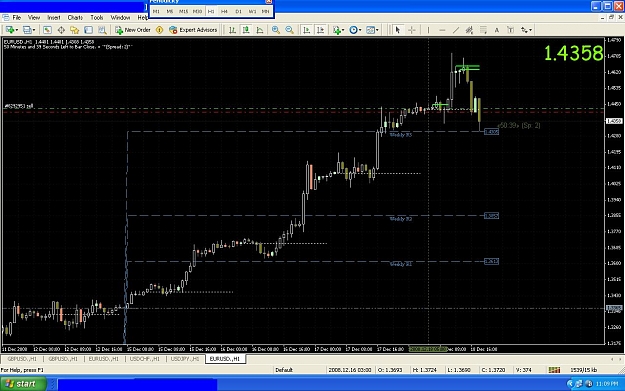Open the Insert menu
625x391 pixels.
(54, 18)
